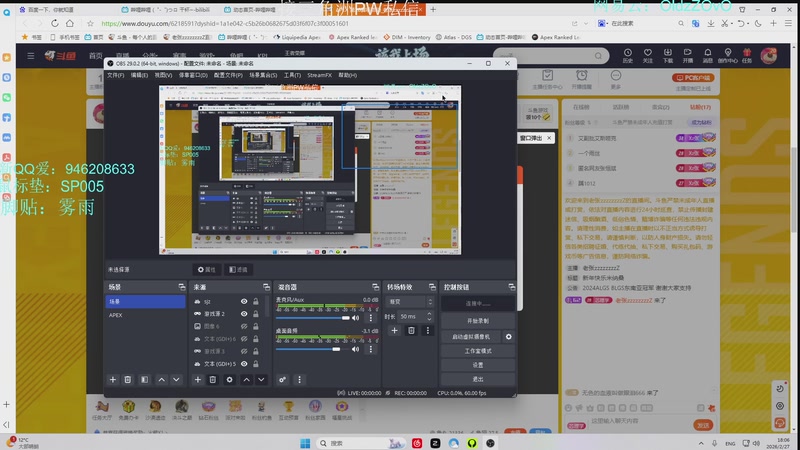Pop out the Scene Transitions dock panel
Viewport: 800px width, 450px height.
pyautogui.click(x=432, y=287)
